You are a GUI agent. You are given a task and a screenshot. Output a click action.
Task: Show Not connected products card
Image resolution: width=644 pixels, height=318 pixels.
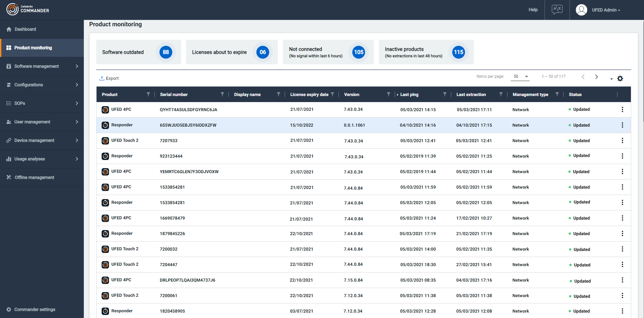click(328, 52)
